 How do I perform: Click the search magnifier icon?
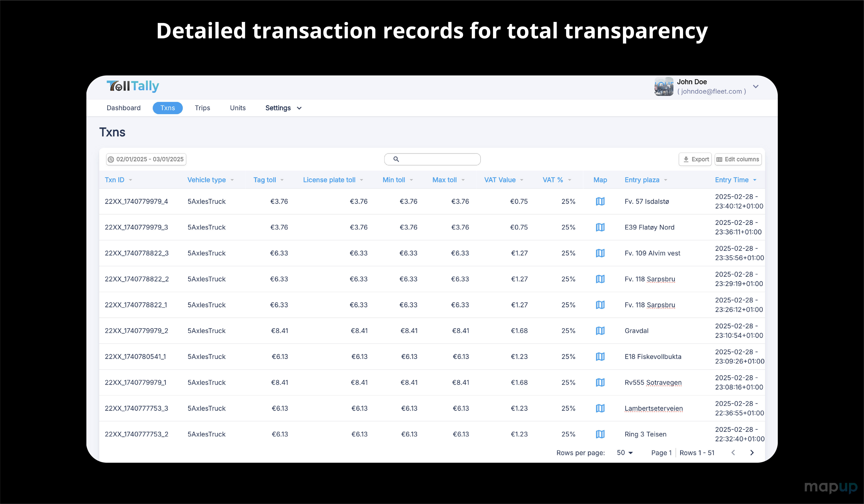pyautogui.click(x=396, y=159)
